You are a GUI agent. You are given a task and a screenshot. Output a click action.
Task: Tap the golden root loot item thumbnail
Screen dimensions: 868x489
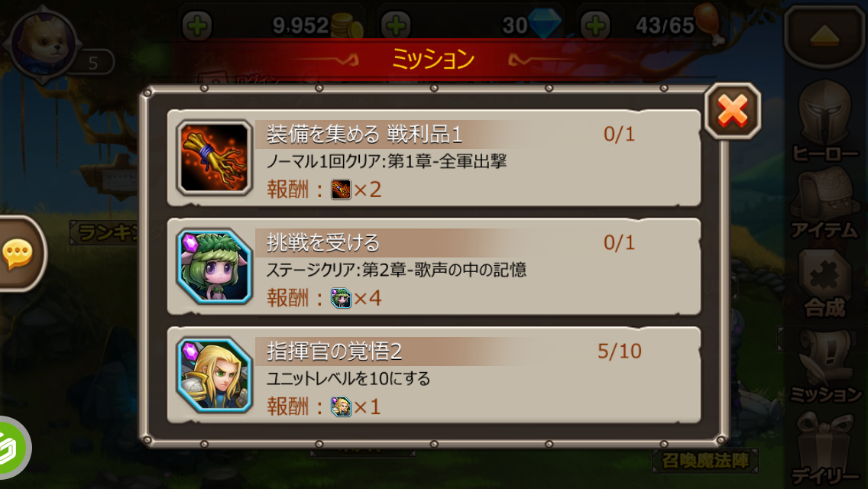pos(214,158)
